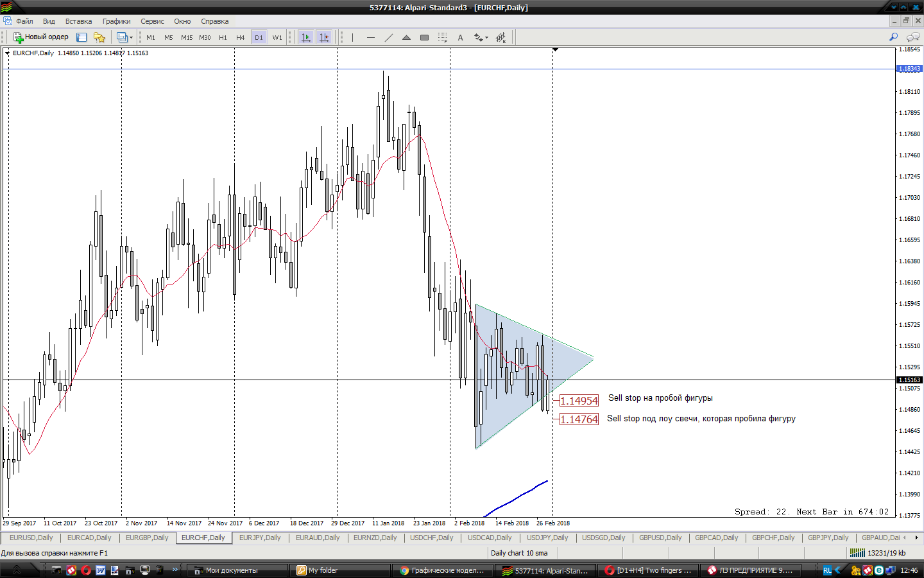This screenshot has width=924, height=578.
Task: Open the Вставка menu
Action: pos(78,21)
